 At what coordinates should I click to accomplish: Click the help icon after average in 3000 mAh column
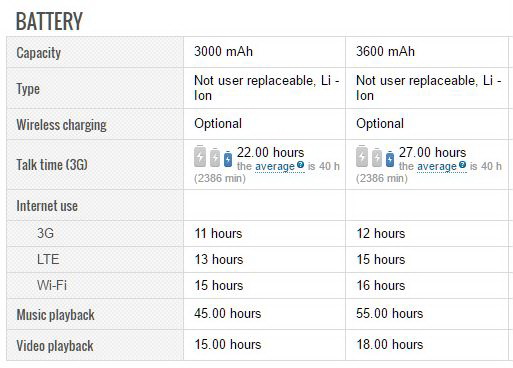(x=300, y=165)
